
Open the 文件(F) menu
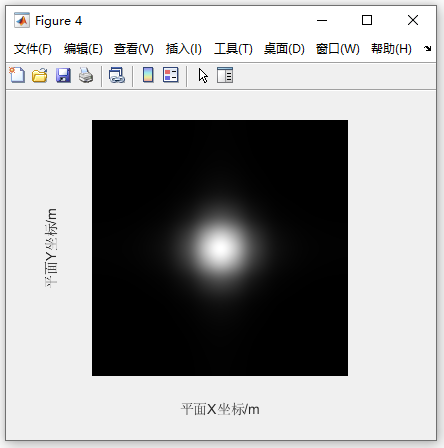point(33,49)
